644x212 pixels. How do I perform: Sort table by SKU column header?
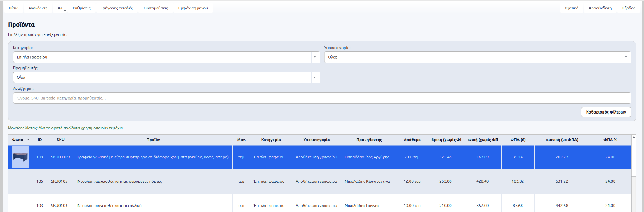[x=60, y=140]
